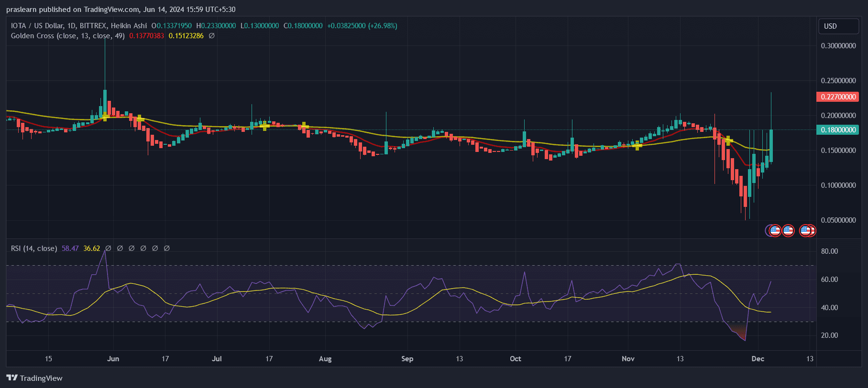Click the 20.00 RSI axis label
Viewport: 868px width, 388px height.
tap(830, 335)
